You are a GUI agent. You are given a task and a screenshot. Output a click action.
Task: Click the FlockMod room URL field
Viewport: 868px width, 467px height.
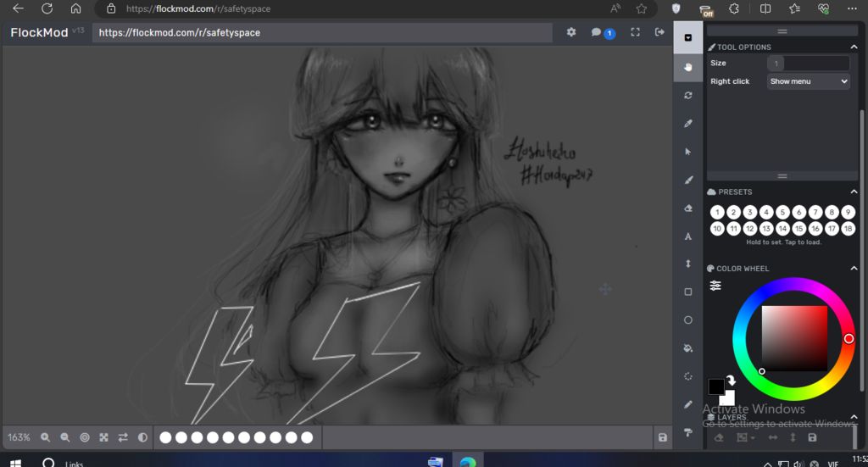(x=322, y=33)
